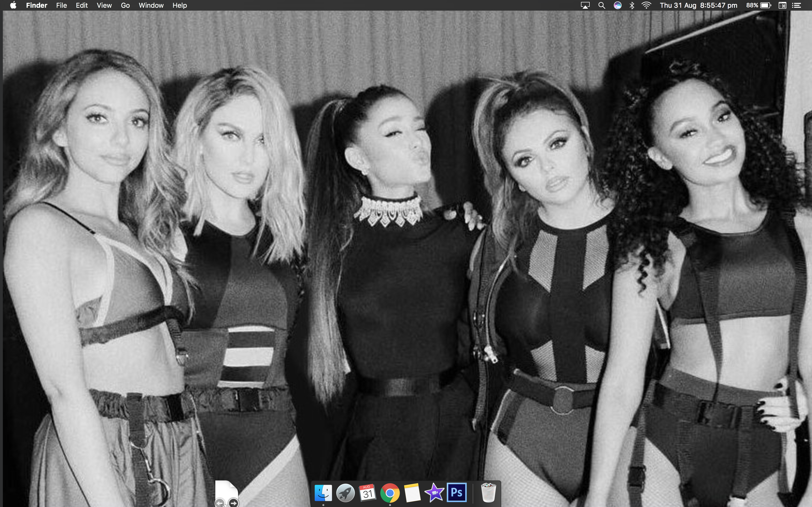812x507 pixels.
Task: Launch Launchpad rocket icon in the Dock
Action: pyautogui.click(x=345, y=493)
